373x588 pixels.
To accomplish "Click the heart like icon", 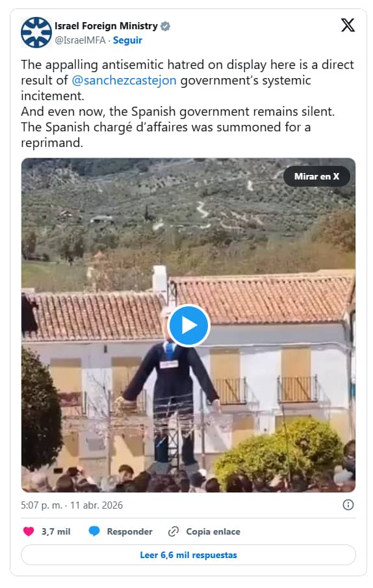I will pyautogui.click(x=29, y=531).
